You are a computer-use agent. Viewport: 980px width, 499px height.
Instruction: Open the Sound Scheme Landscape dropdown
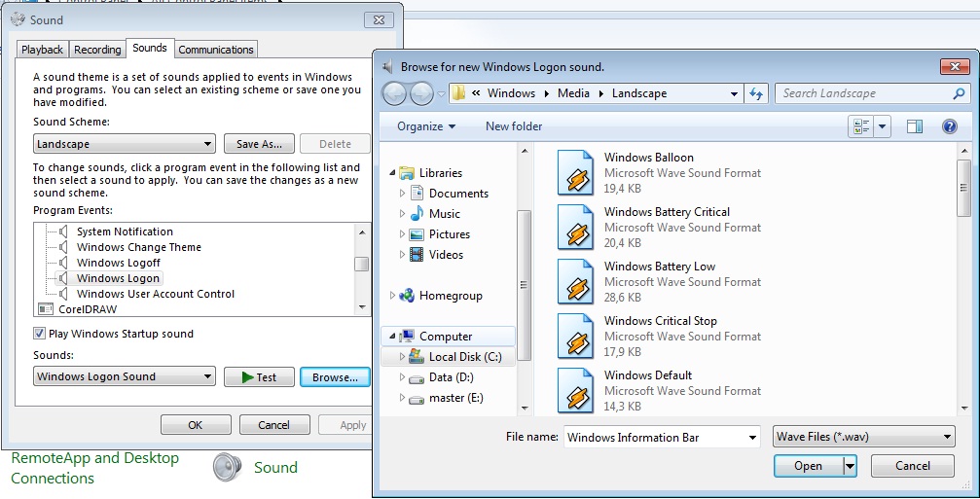pos(125,144)
